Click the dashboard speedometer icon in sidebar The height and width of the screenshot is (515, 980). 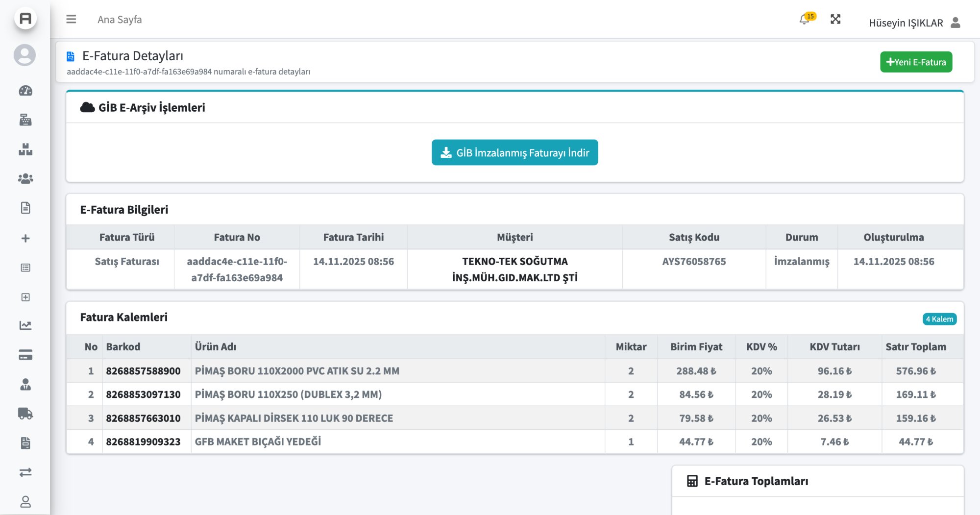[25, 91]
